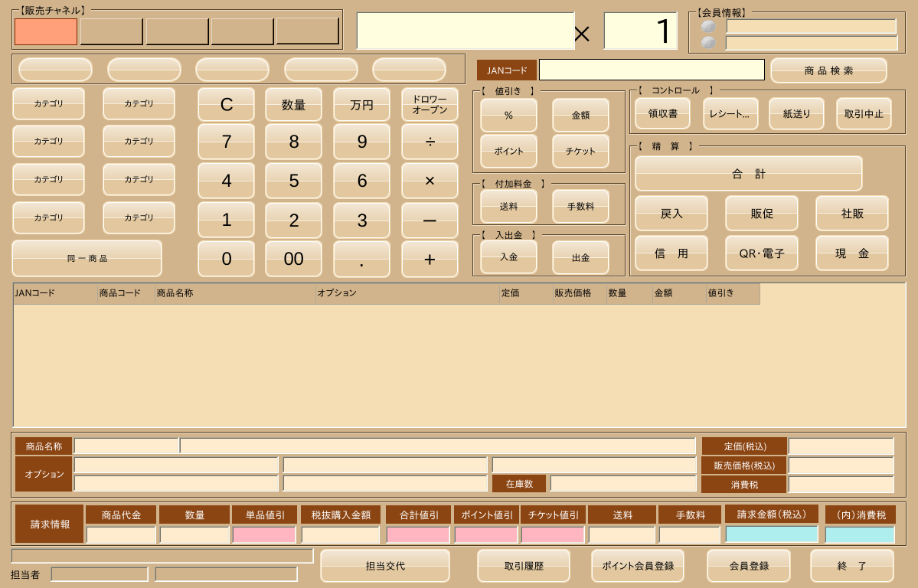This screenshot has height=588, width=918.
Task: Click the JANコード input field
Action: click(x=652, y=70)
